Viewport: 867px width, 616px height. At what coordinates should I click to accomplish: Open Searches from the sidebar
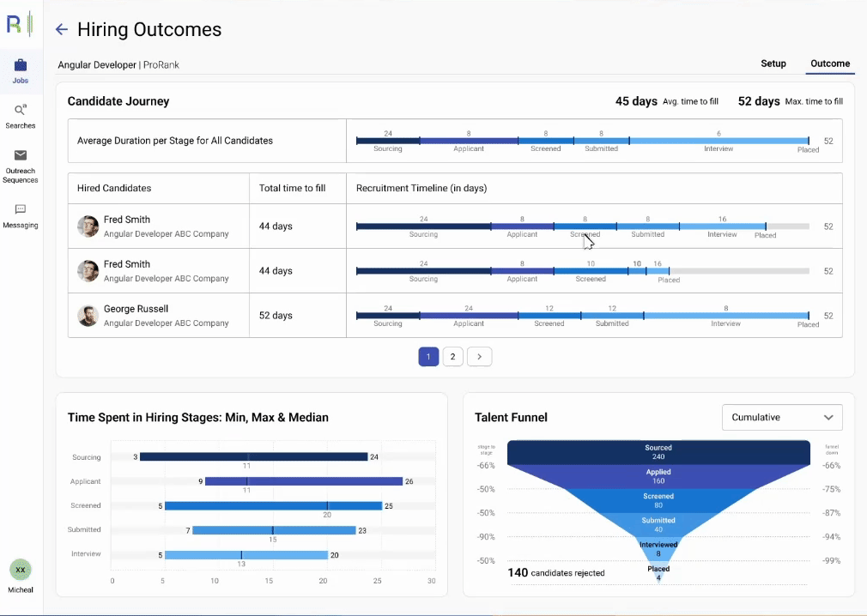(x=20, y=115)
